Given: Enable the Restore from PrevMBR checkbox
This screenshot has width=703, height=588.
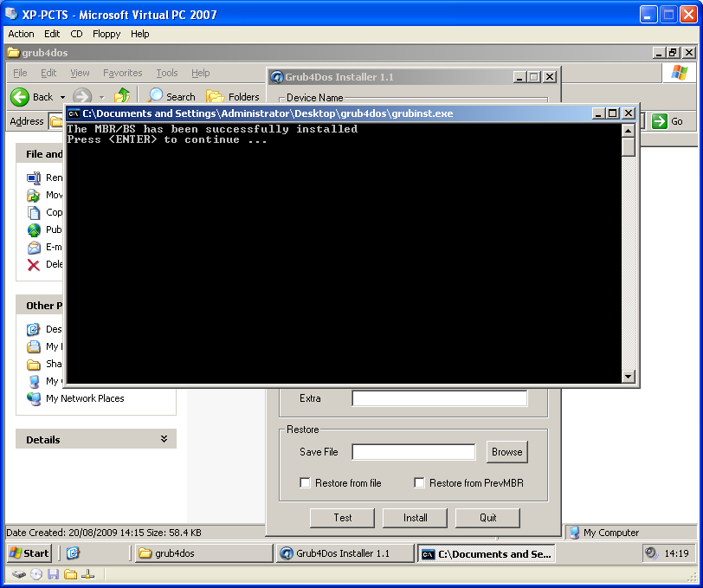Looking at the screenshot, I should pos(419,482).
